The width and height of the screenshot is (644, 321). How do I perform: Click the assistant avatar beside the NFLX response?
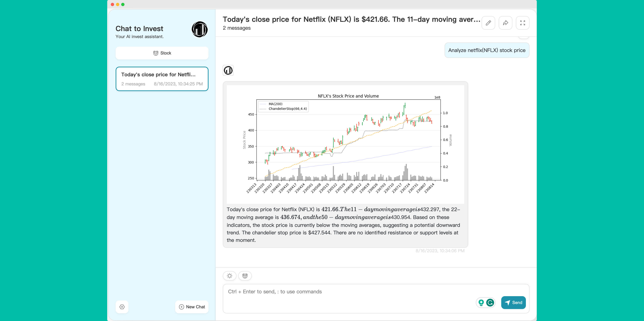[228, 71]
